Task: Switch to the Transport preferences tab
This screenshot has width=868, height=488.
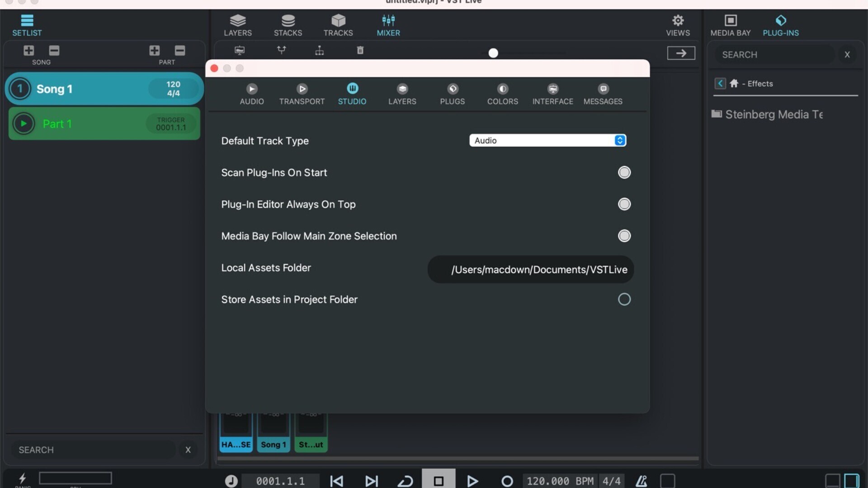Action: tap(302, 94)
